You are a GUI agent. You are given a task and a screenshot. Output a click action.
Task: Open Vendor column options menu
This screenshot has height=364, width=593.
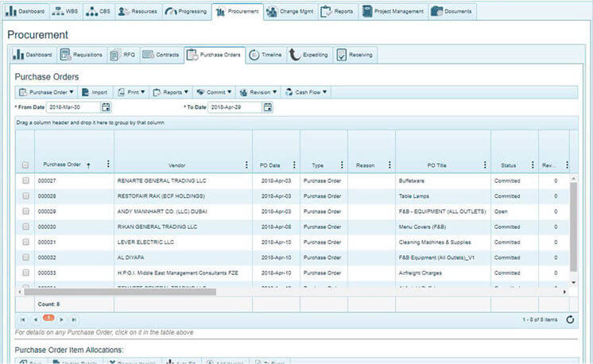click(x=247, y=165)
